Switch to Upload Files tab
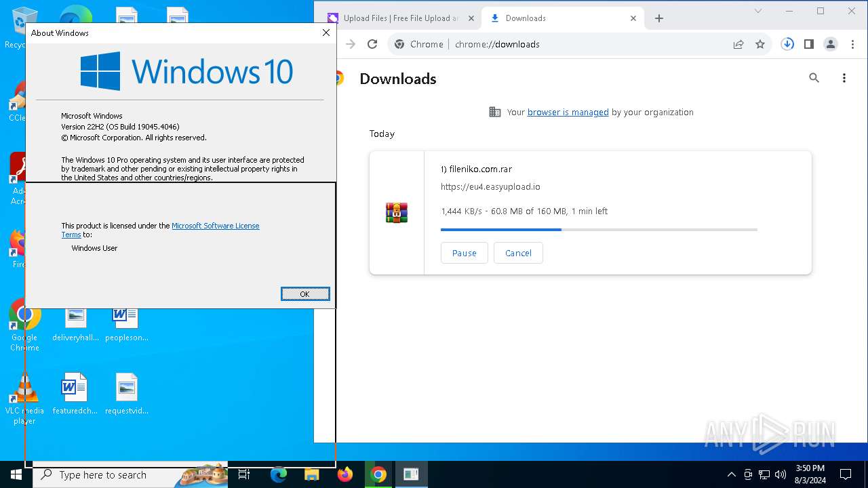The height and width of the screenshot is (488, 868). click(400, 18)
